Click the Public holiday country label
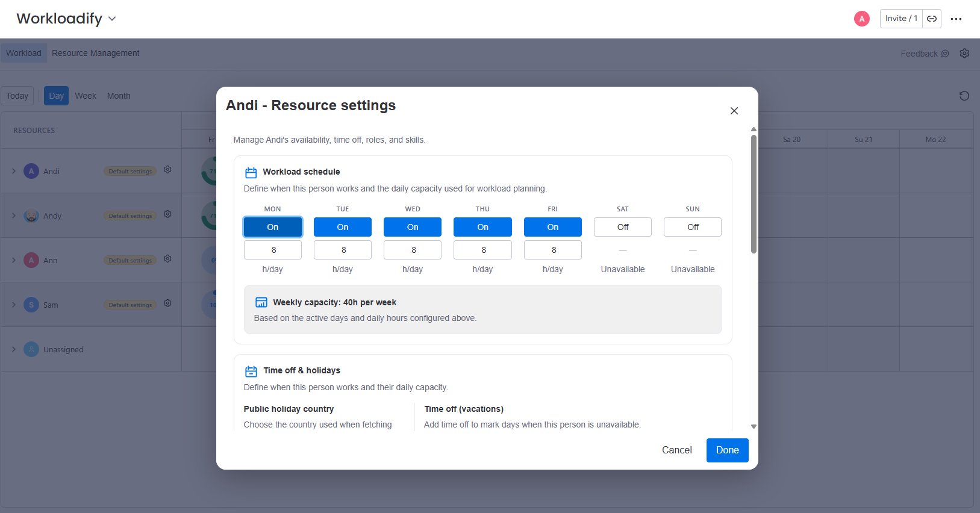 tap(289, 409)
